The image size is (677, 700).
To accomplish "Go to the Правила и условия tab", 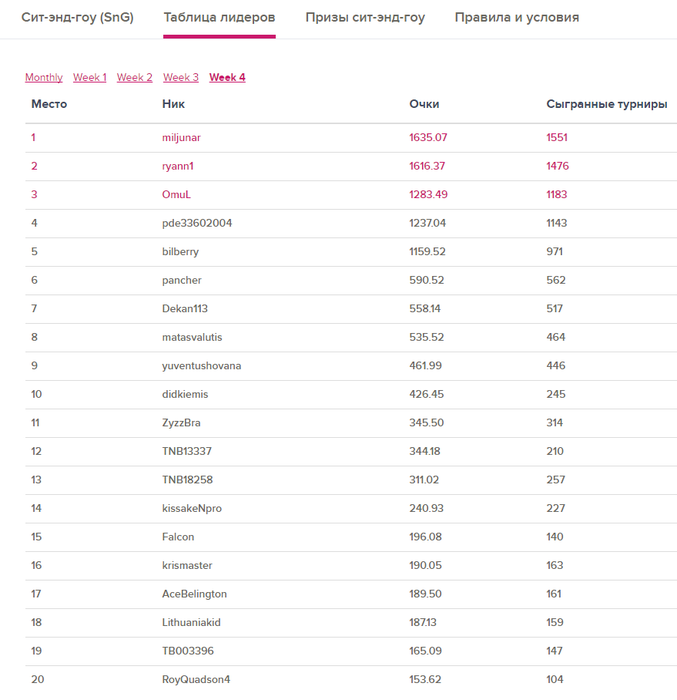I will [x=516, y=18].
